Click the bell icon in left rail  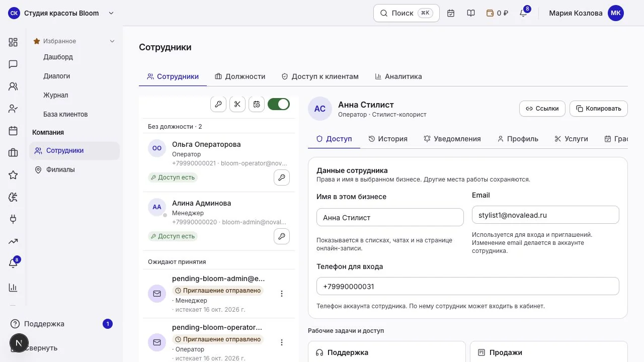(x=13, y=263)
